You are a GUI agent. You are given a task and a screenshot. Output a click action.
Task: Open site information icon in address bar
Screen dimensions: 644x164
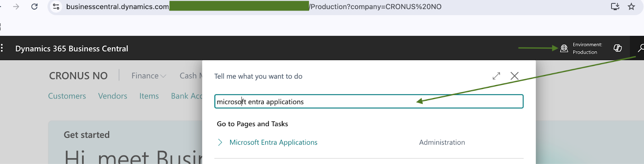point(56,6)
